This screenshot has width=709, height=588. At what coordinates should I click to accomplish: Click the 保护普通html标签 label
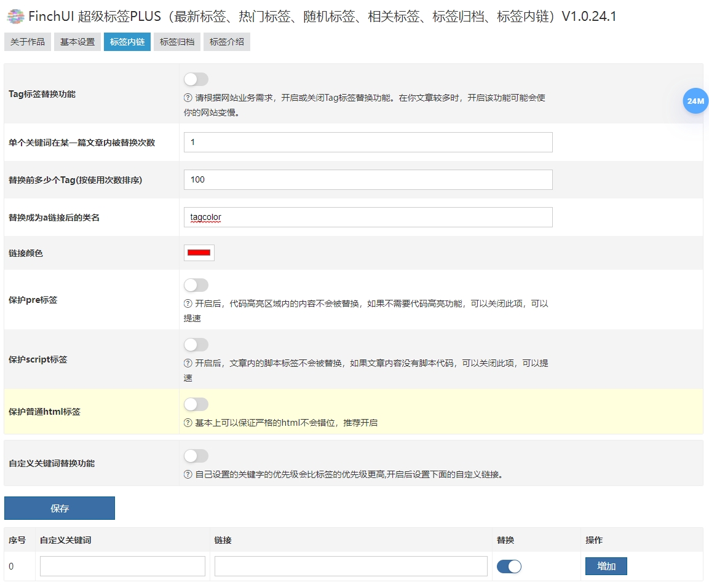44,412
